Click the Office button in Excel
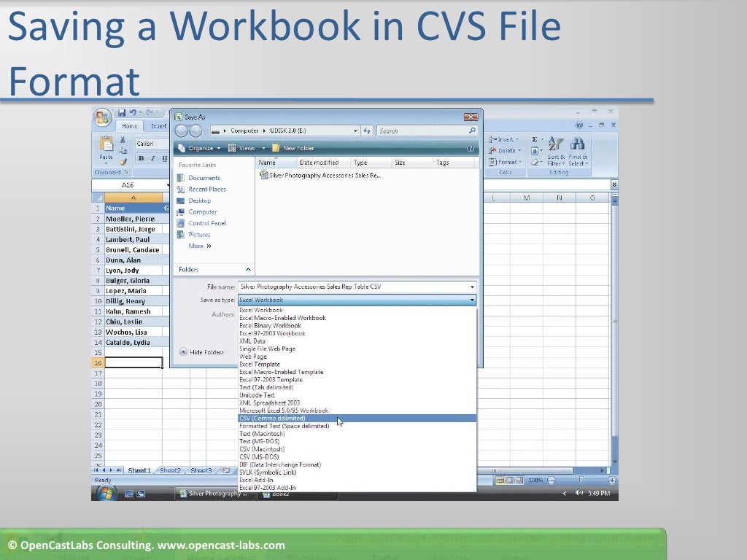Viewport: 747px width, 560px height. click(102, 117)
